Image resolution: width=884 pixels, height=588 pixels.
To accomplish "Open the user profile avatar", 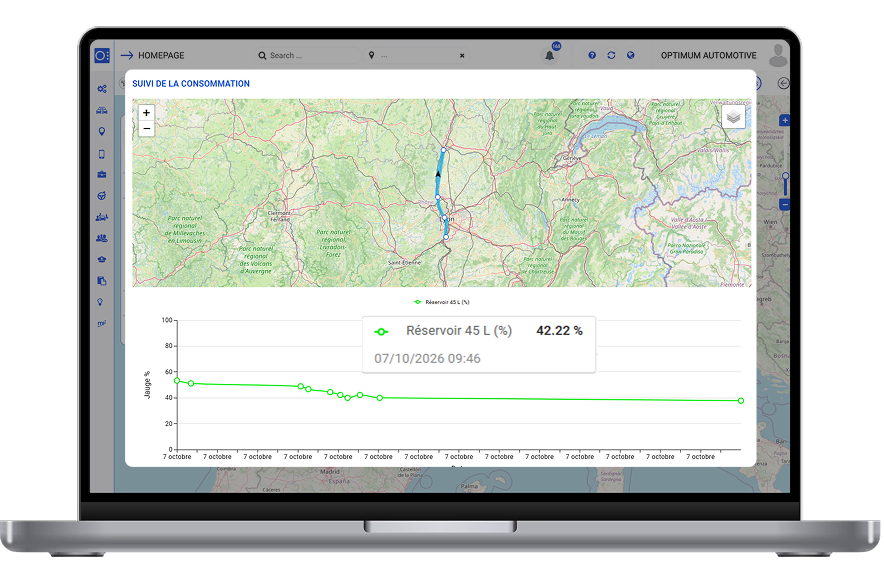I will point(778,55).
